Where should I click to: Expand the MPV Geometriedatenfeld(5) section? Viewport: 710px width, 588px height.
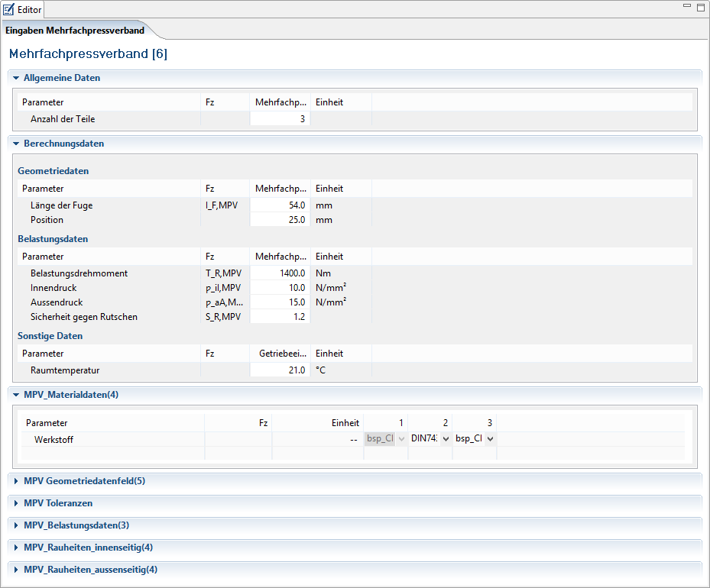pyautogui.click(x=16, y=481)
